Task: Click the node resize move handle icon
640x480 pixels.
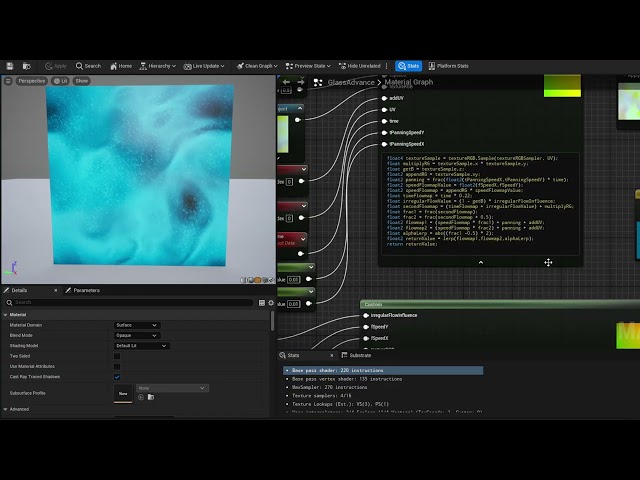Action: (548, 262)
